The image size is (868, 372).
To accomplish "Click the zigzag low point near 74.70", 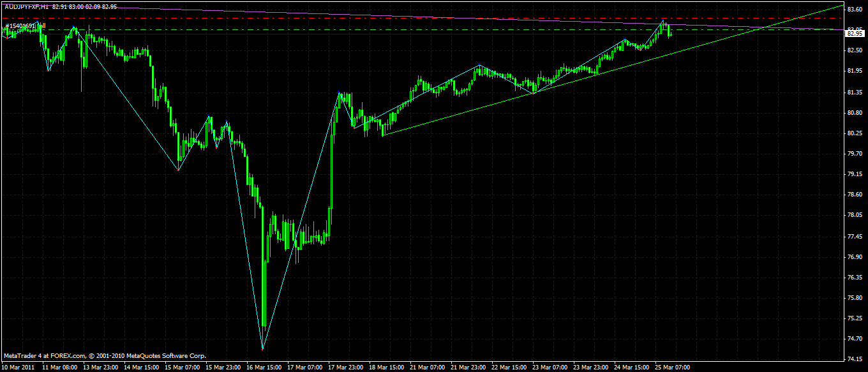I will [262, 348].
